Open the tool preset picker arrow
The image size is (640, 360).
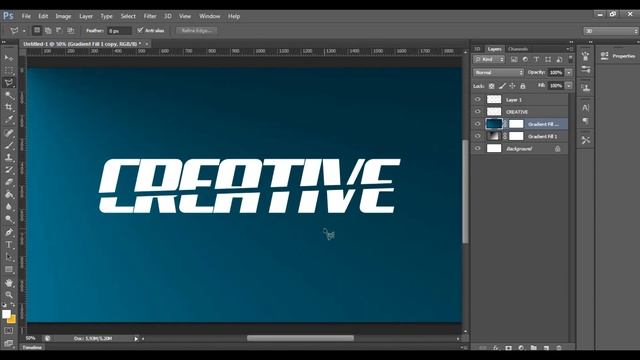(x=24, y=31)
